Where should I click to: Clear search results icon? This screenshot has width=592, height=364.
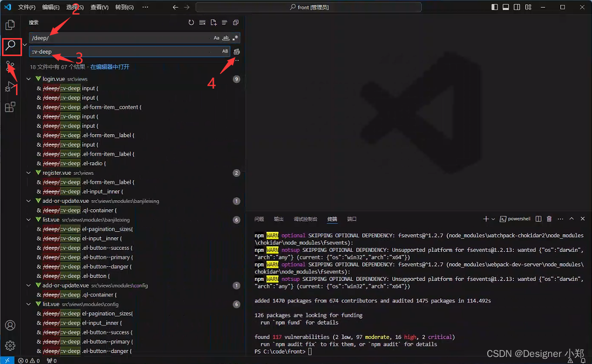202,23
